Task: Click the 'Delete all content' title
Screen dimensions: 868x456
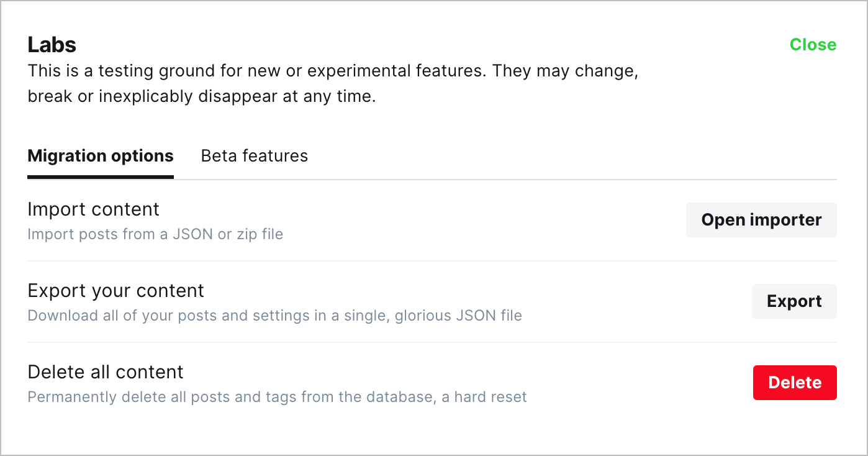Action: pos(106,372)
